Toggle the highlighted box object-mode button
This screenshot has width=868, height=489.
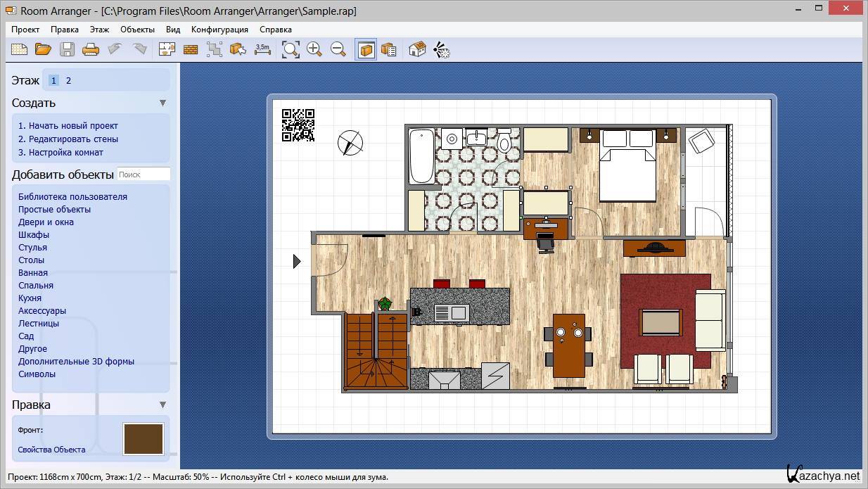tap(366, 49)
